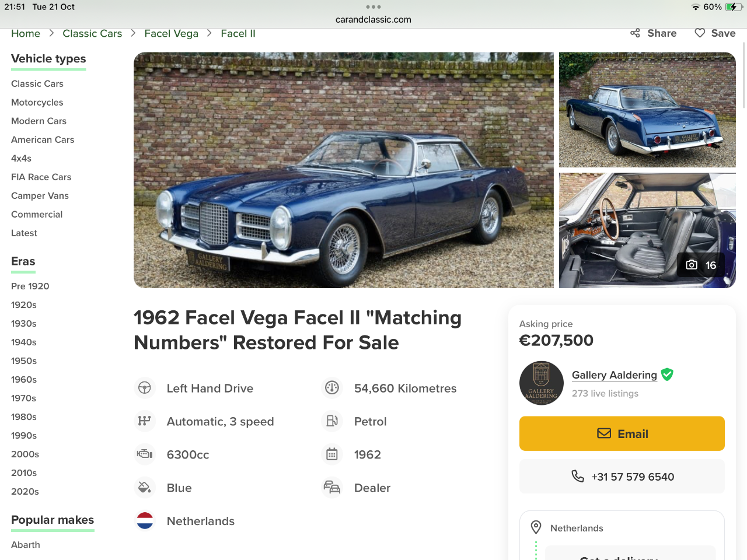Click the phone icon next to dealer number
747x560 pixels.
(x=578, y=477)
